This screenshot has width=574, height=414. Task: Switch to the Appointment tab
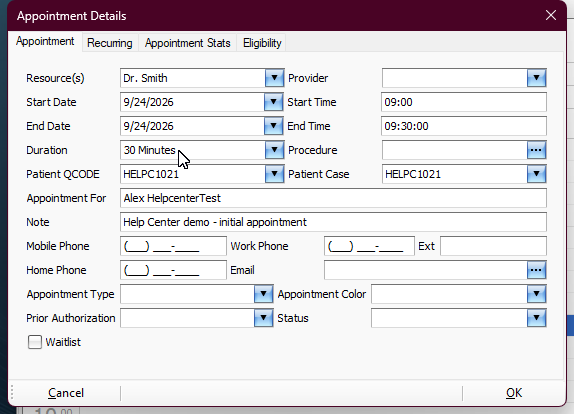pyautogui.click(x=45, y=42)
